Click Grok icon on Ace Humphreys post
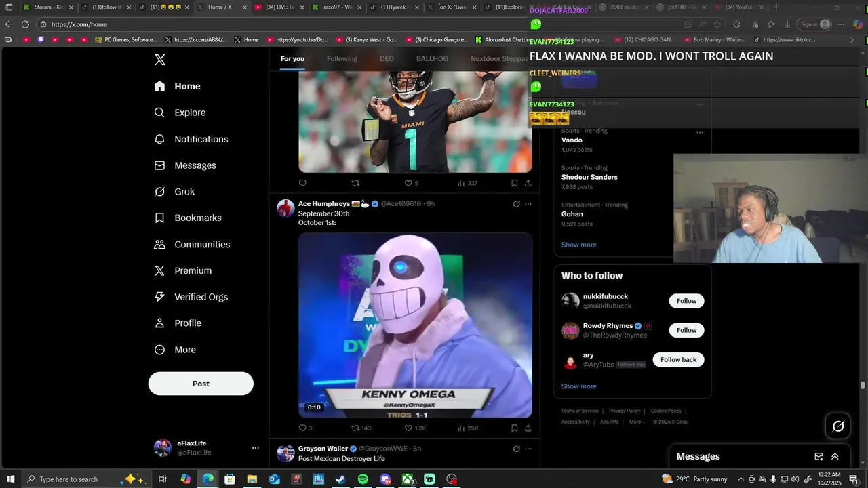This screenshot has height=488, width=868. pos(516,204)
